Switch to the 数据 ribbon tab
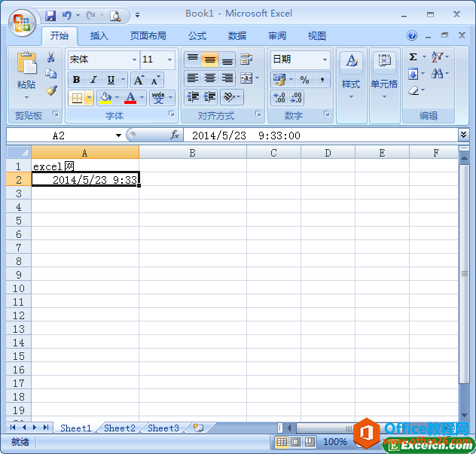Viewport: 476px width, 454px height. (237, 36)
